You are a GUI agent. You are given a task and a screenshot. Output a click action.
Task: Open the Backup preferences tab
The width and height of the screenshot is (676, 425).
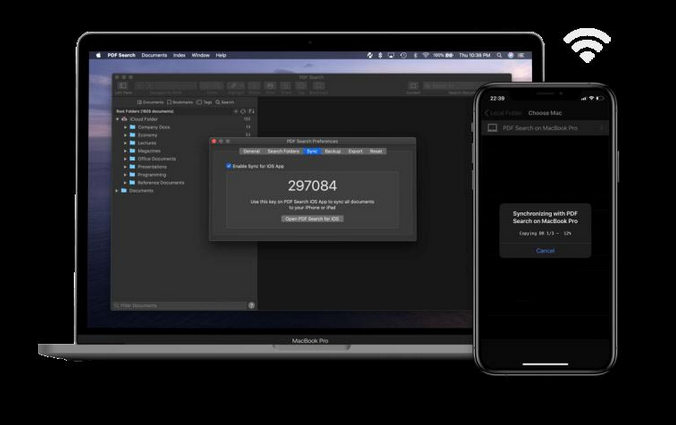[333, 151]
